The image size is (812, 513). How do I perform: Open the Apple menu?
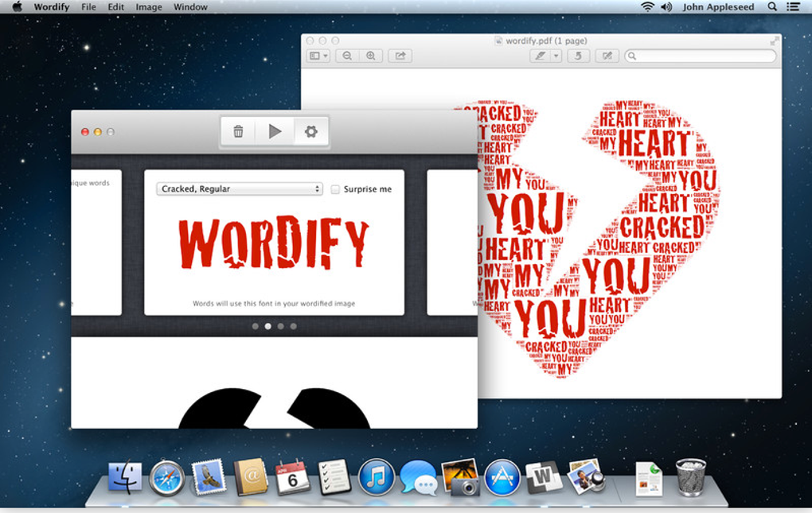click(x=17, y=6)
